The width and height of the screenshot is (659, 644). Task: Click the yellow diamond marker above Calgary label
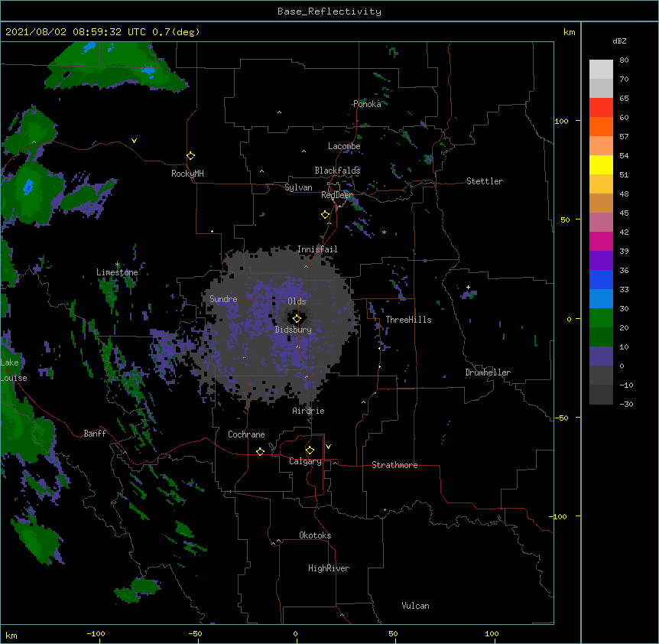tap(310, 450)
